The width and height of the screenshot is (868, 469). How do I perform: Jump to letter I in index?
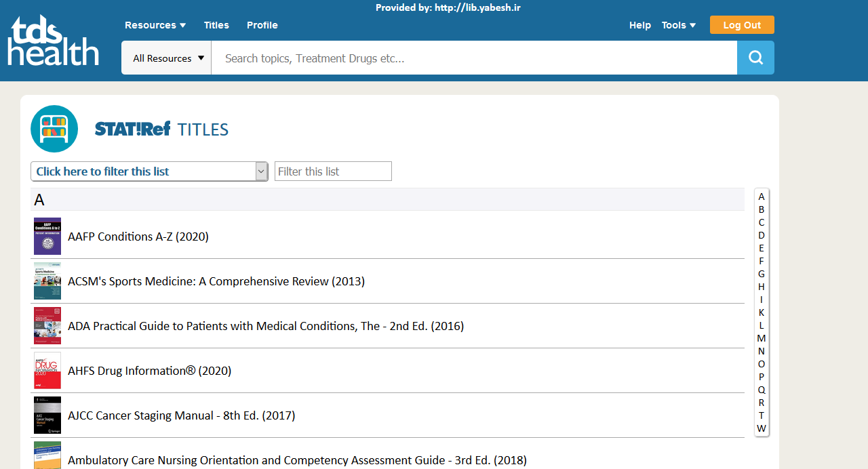coord(762,300)
